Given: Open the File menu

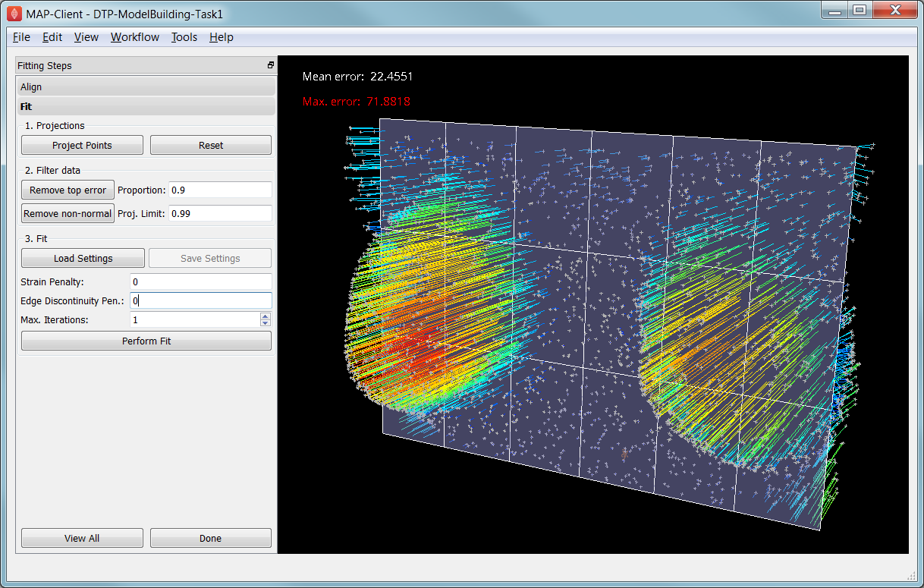Looking at the screenshot, I should 21,37.
